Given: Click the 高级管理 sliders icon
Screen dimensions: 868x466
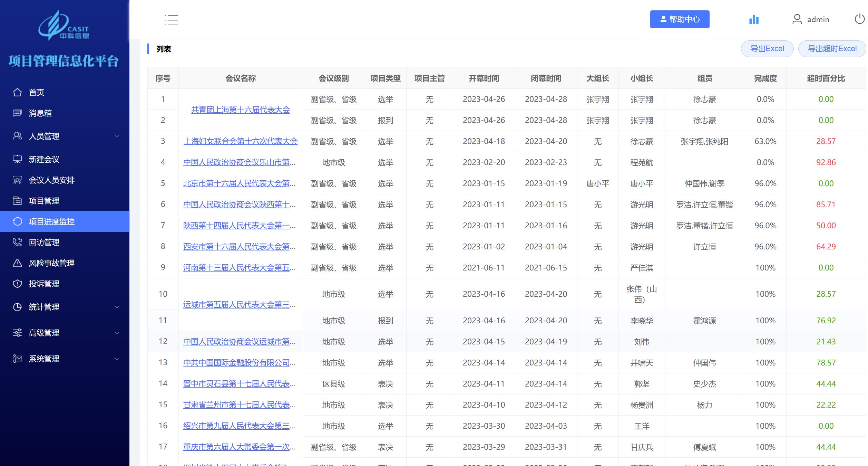Looking at the screenshot, I should pyautogui.click(x=17, y=333).
